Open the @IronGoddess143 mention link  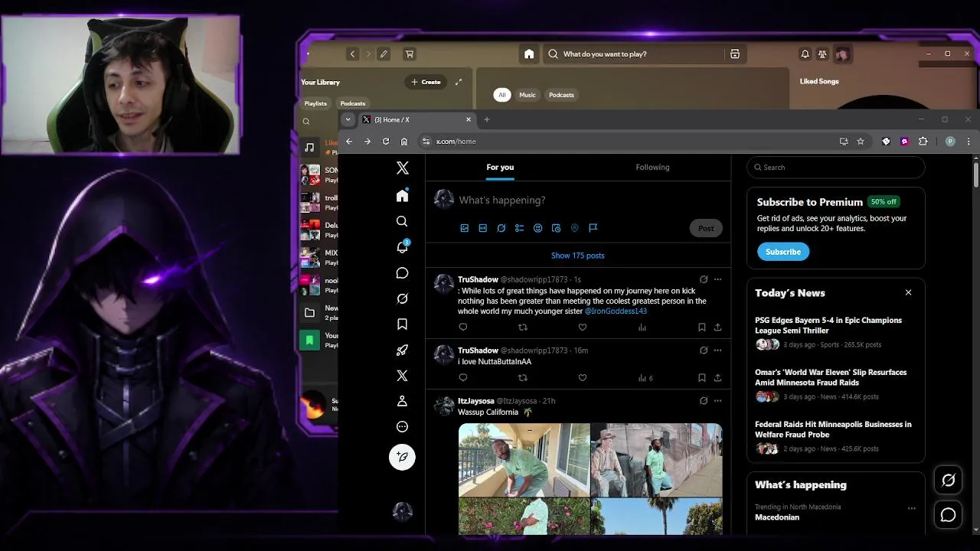tap(616, 311)
